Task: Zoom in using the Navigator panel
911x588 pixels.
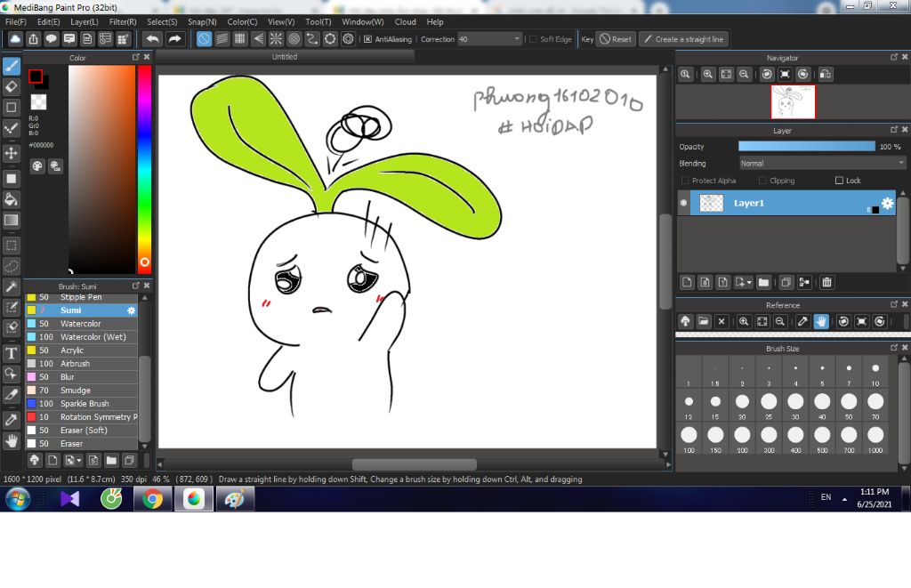Action: pos(708,75)
